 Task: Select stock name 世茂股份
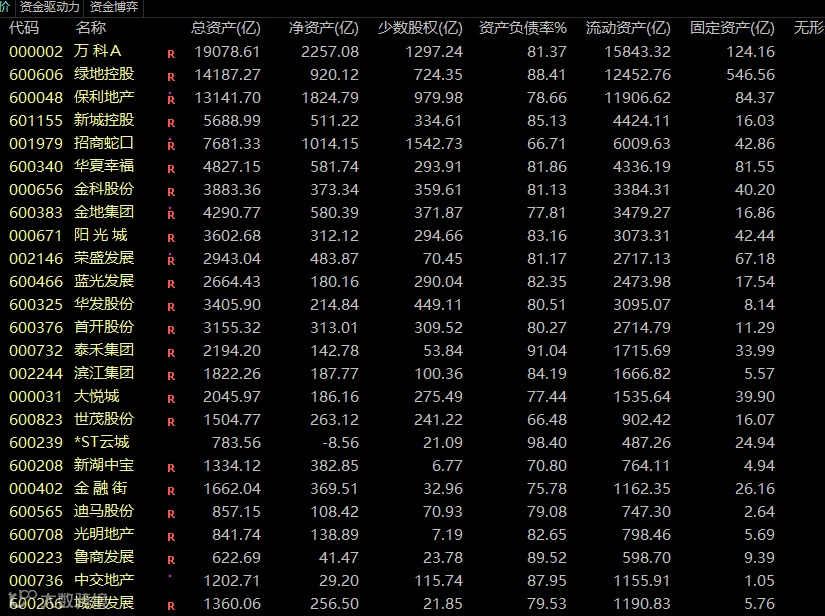104,420
